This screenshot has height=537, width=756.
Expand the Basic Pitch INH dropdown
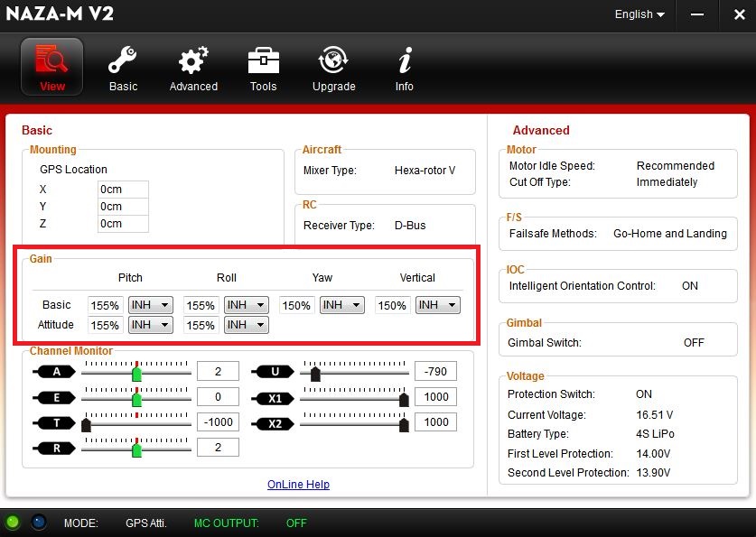[151, 305]
